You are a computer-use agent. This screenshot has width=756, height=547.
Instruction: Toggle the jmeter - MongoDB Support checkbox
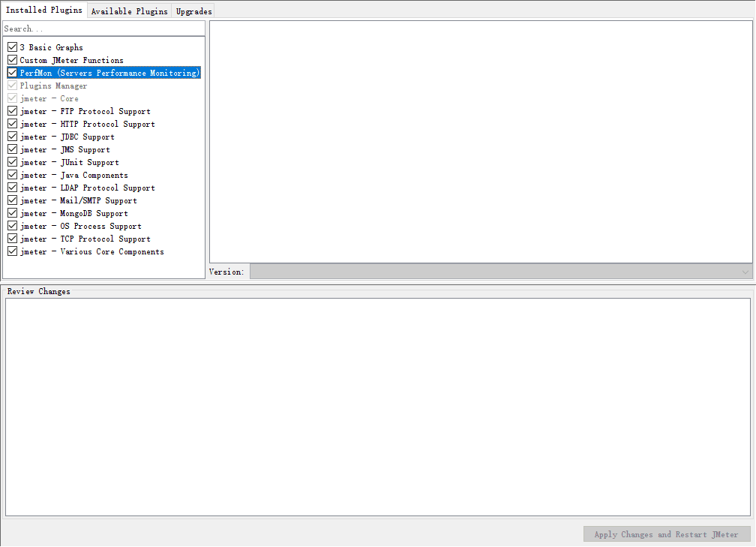point(13,213)
